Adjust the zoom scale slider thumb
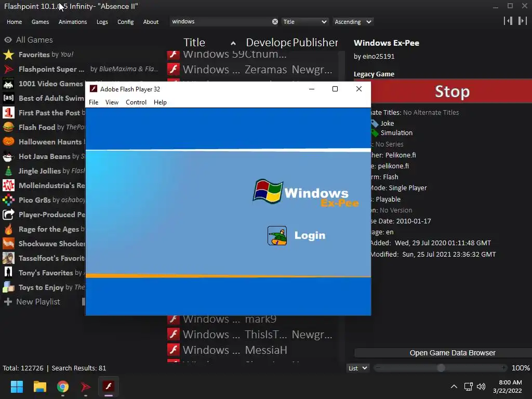The image size is (532, 399). click(441, 368)
